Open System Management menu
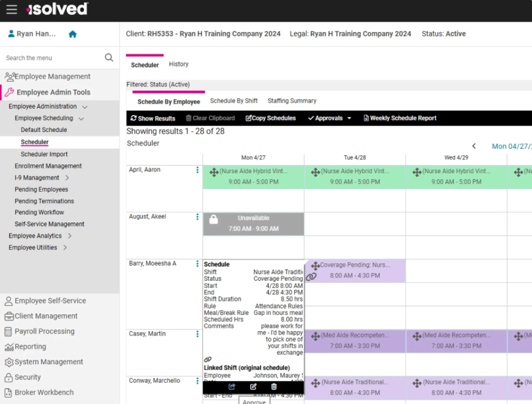The height and width of the screenshot is (404, 532). tap(44, 362)
